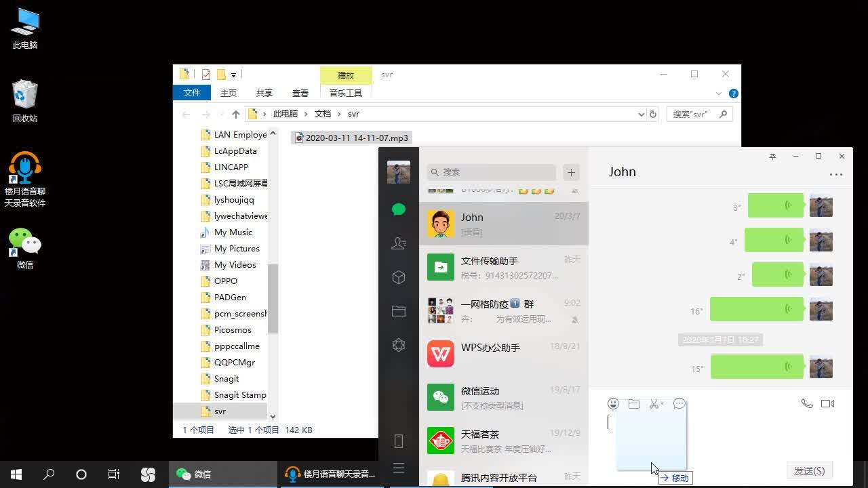Select Snagit Stamp folder in tree
Image resolution: width=868 pixels, height=488 pixels.
[x=233, y=395]
